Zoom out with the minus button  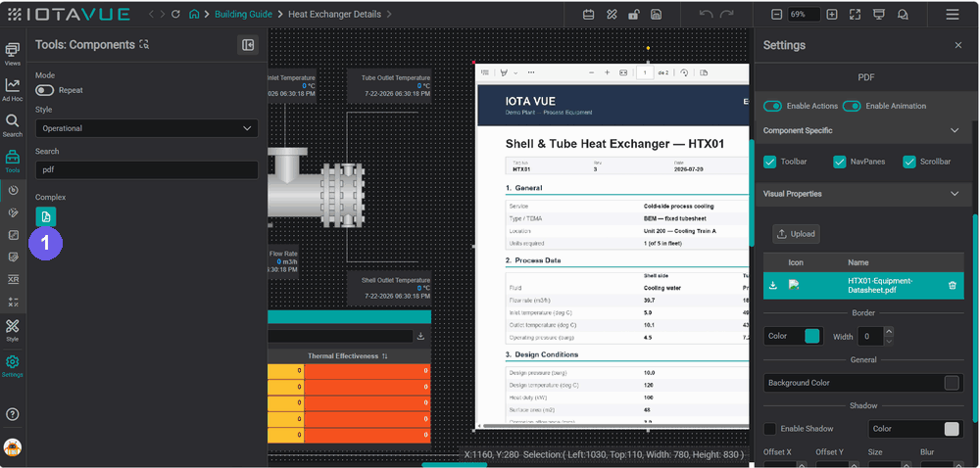point(776,15)
